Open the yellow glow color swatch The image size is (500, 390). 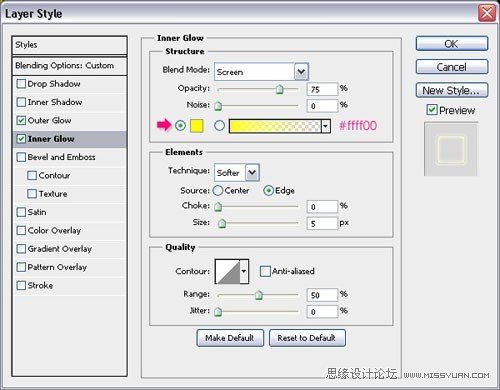pyautogui.click(x=196, y=126)
